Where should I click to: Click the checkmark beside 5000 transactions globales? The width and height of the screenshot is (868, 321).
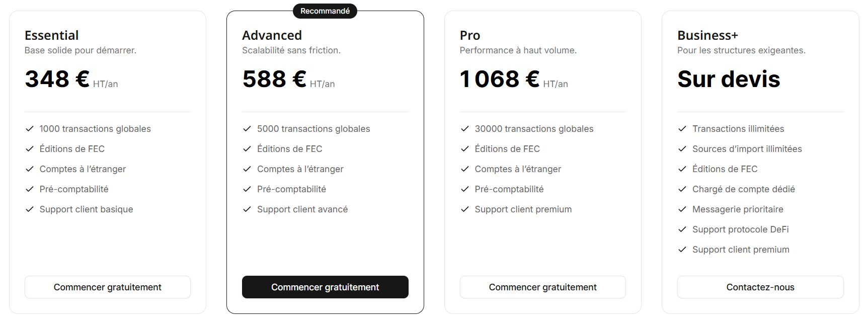[247, 129]
